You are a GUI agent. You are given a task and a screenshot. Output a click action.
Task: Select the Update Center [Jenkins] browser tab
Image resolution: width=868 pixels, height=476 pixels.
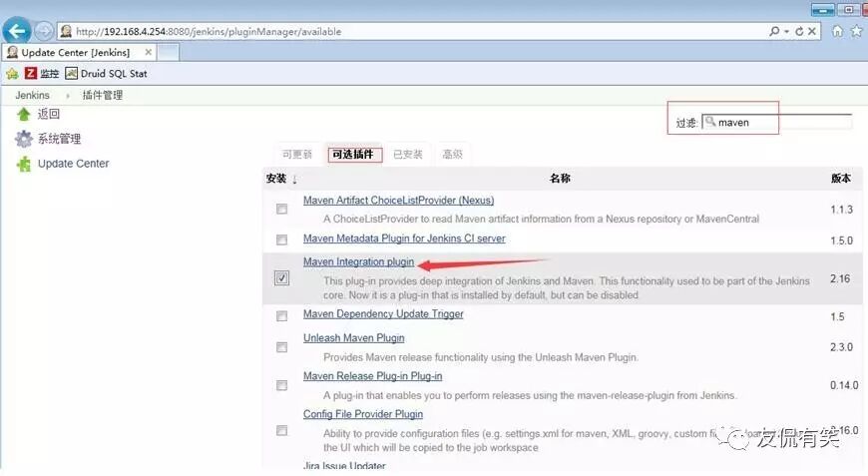tap(75, 52)
